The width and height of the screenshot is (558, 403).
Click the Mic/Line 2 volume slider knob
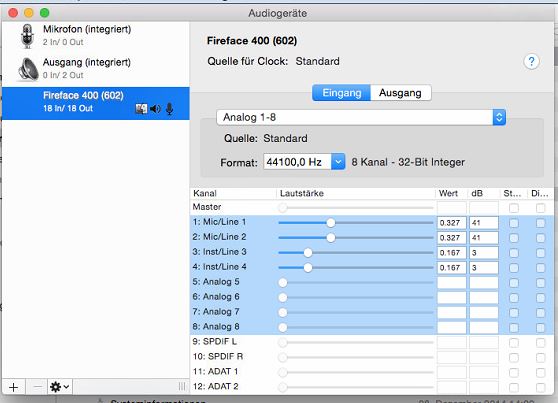coord(331,237)
